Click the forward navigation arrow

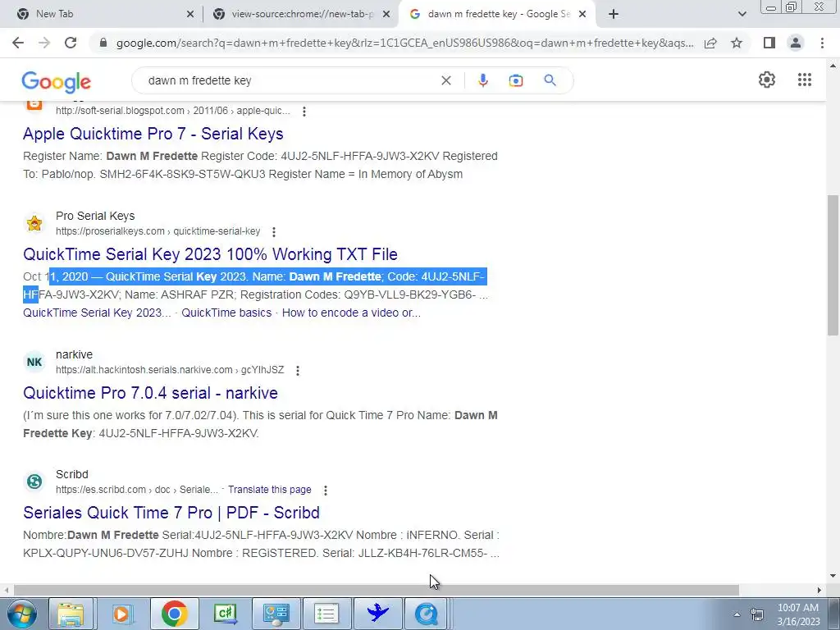(44, 43)
